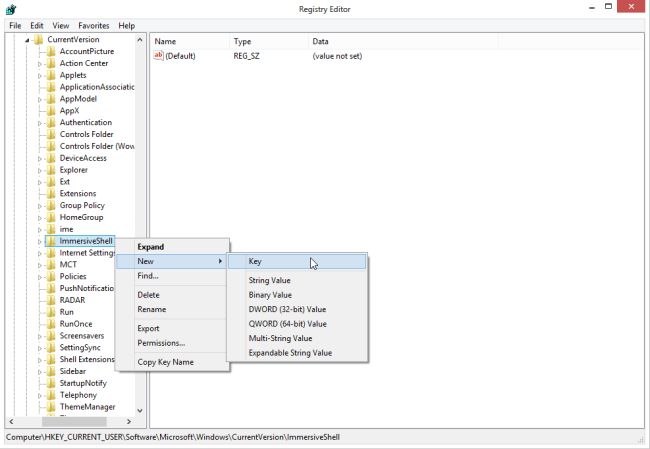Click tree pane scroll up arrow
Screen dimensions: 650x449
click(140, 40)
